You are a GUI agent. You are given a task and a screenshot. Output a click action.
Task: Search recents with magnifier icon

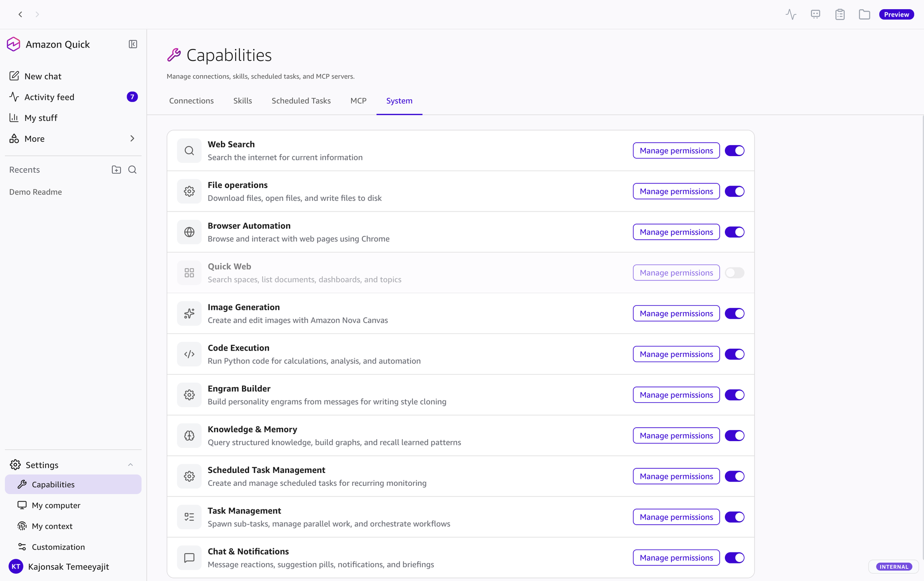tap(132, 169)
